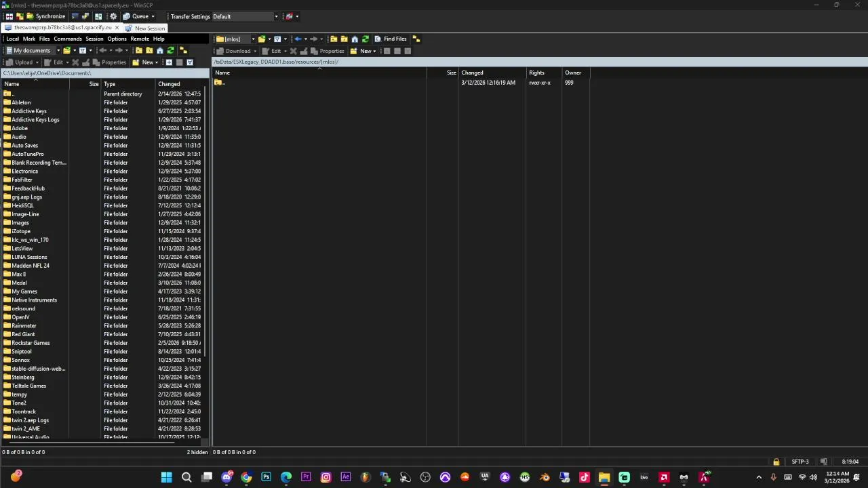
Task: Click remote panel filter icon
Action: click(x=277, y=39)
